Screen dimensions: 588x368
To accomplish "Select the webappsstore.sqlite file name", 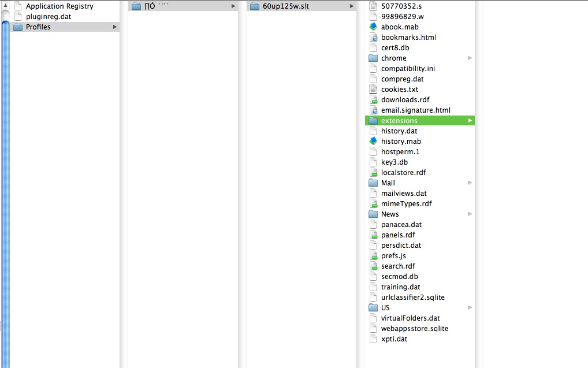I will tap(414, 329).
